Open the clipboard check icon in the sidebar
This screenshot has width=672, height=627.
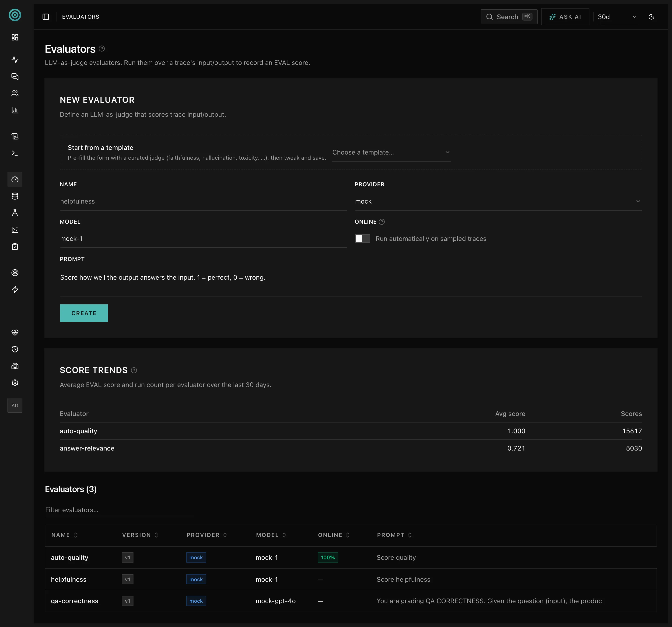pos(15,247)
